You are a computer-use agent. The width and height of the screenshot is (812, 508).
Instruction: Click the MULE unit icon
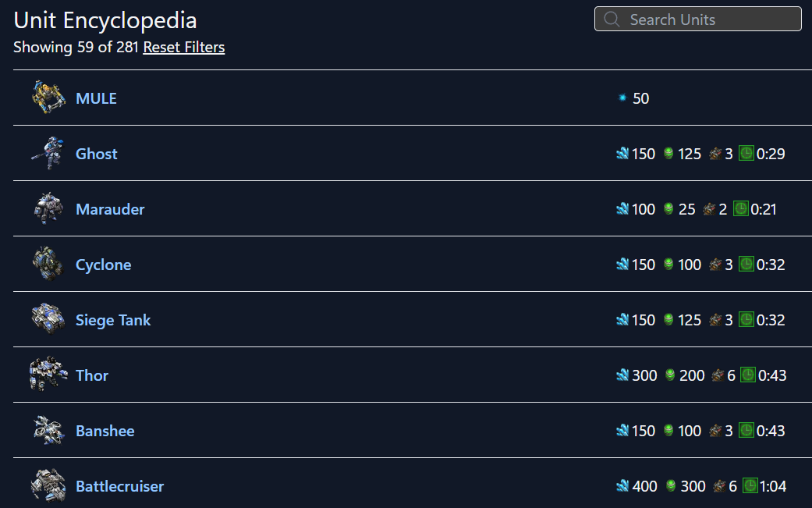(x=47, y=98)
